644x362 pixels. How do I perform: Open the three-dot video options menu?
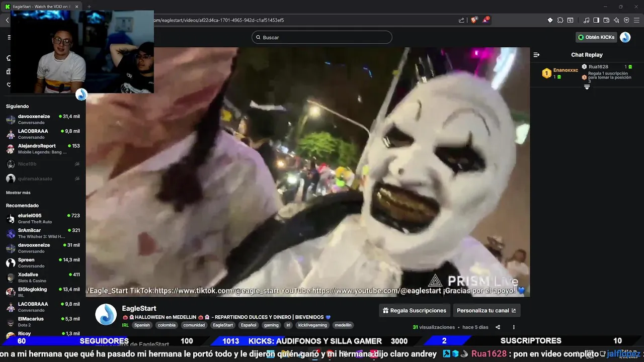[514, 327]
